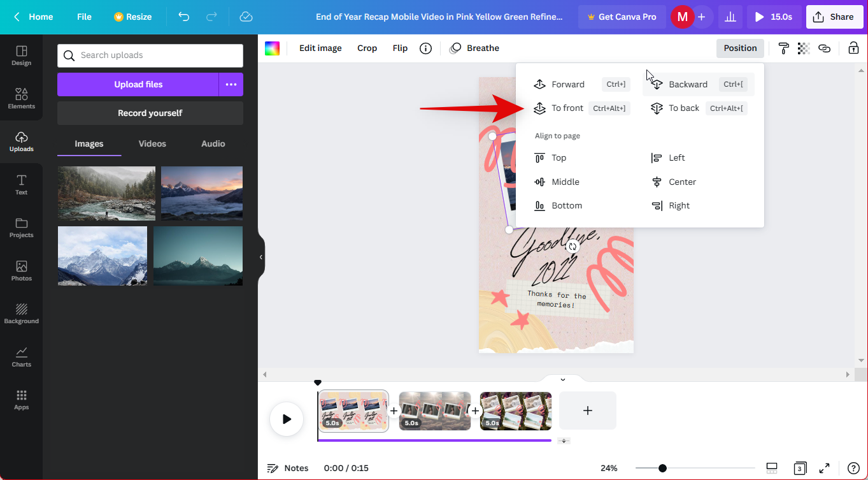Collapse the timeline with chevron
Screen dimensions: 868x480
coord(563,379)
